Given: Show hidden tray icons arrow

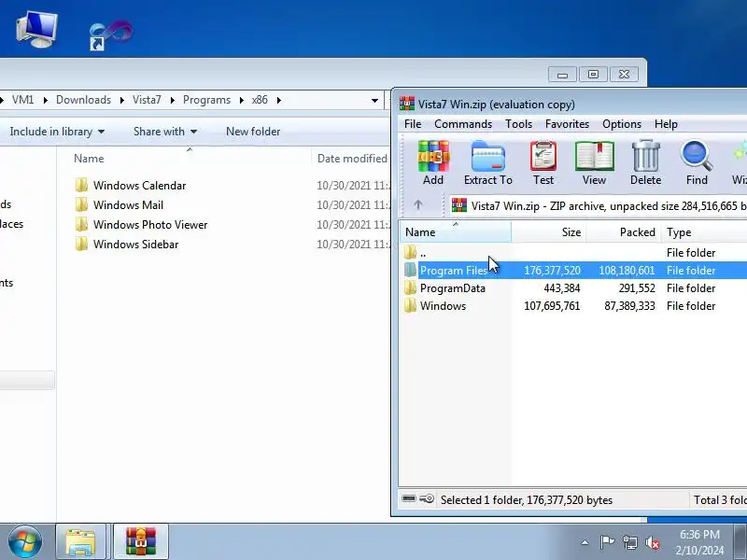Looking at the screenshot, I should pos(585,542).
